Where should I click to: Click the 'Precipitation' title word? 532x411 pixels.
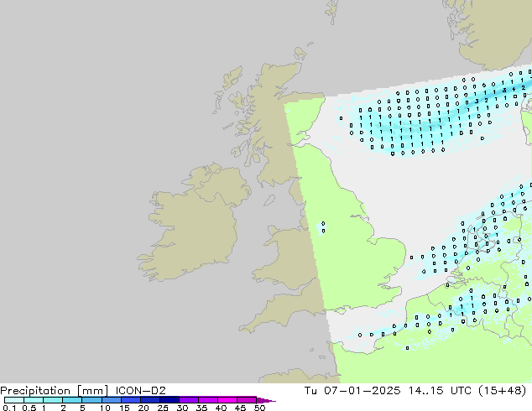click(35, 391)
